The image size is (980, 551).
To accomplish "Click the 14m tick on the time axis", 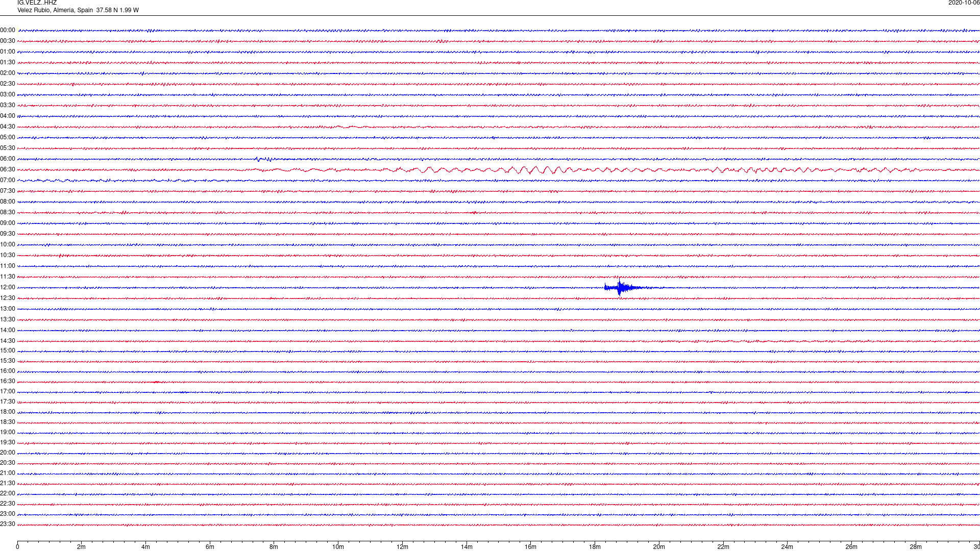I will tap(467, 547).
